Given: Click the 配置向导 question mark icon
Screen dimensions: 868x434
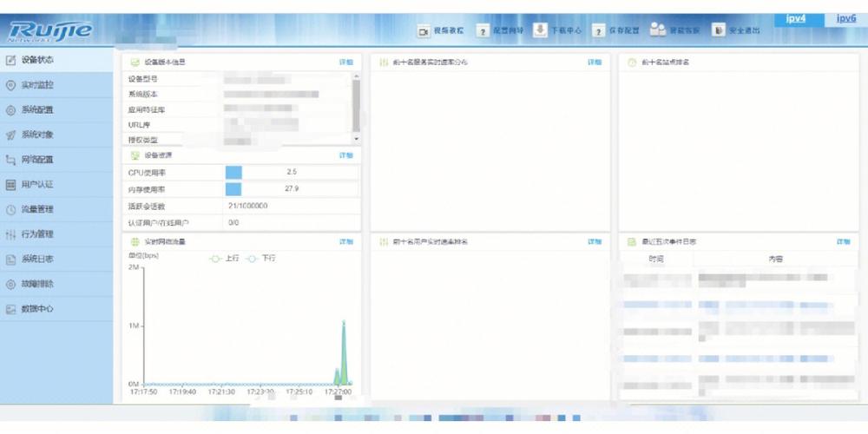Looking at the screenshot, I should point(483,31).
